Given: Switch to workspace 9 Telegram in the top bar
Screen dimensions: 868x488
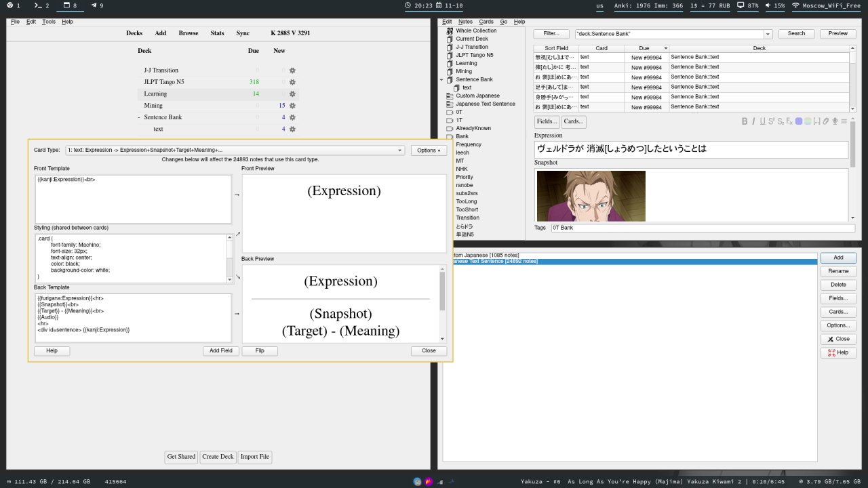Looking at the screenshot, I should tap(98, 5).
